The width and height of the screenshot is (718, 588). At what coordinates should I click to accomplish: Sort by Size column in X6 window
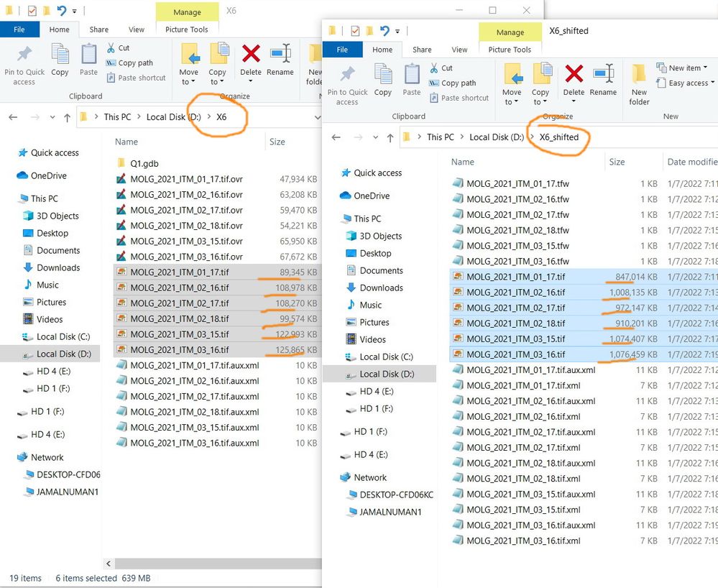pyautogui.click(x=277, y=142)
